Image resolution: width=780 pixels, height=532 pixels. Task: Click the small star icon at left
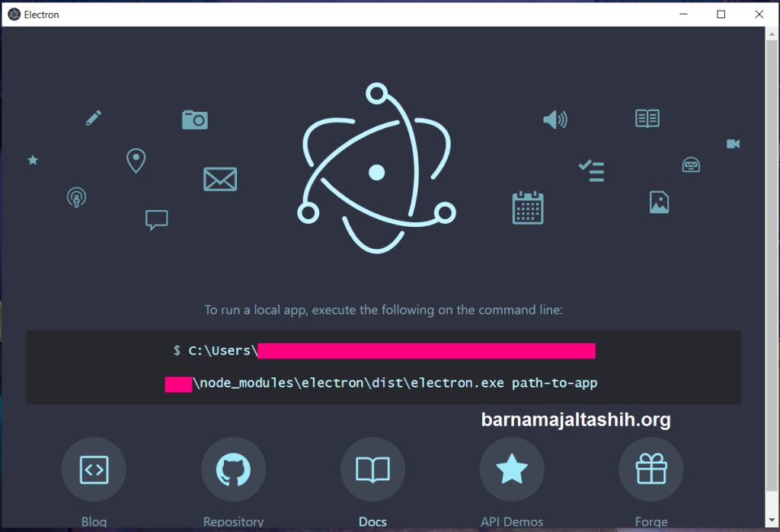coord(33,160)
